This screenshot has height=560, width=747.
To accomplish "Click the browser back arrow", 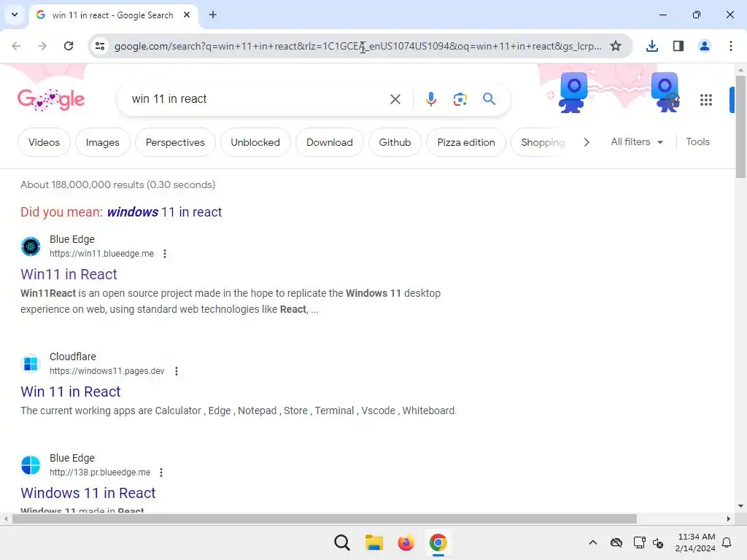I will [x=16, y=46].
